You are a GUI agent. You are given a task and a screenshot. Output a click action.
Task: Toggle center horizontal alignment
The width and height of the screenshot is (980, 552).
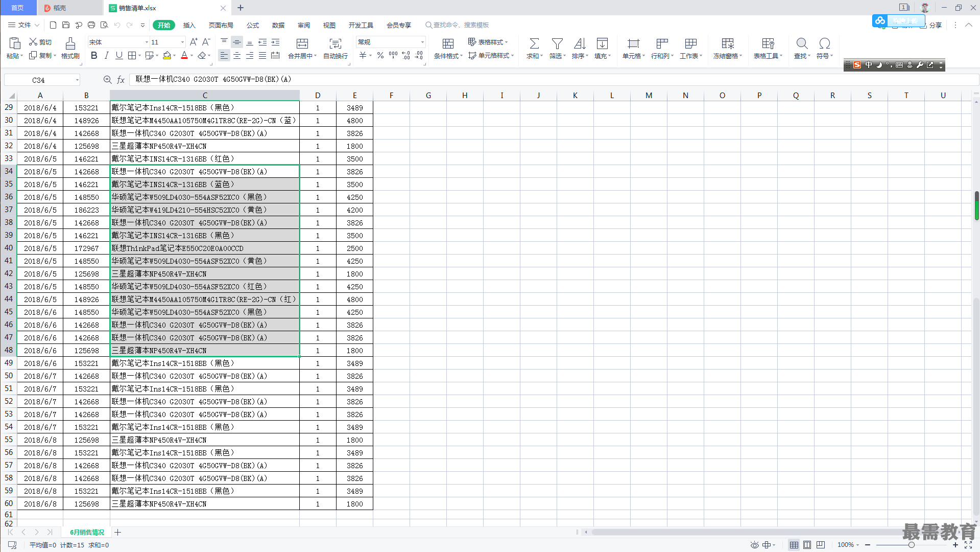(237, 55)
